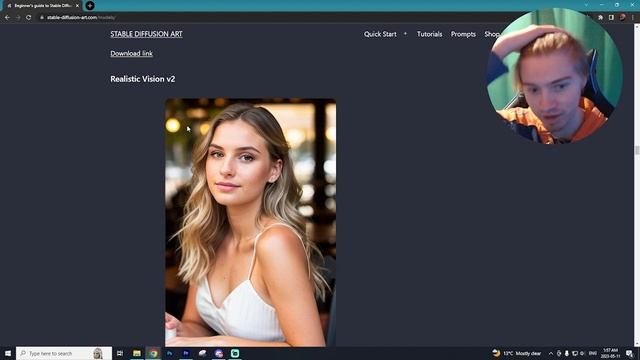Image resolution: width=640 pixels, height=360 pixels.
Task: Click the browser forward arrow
Action: click(18, 18)
